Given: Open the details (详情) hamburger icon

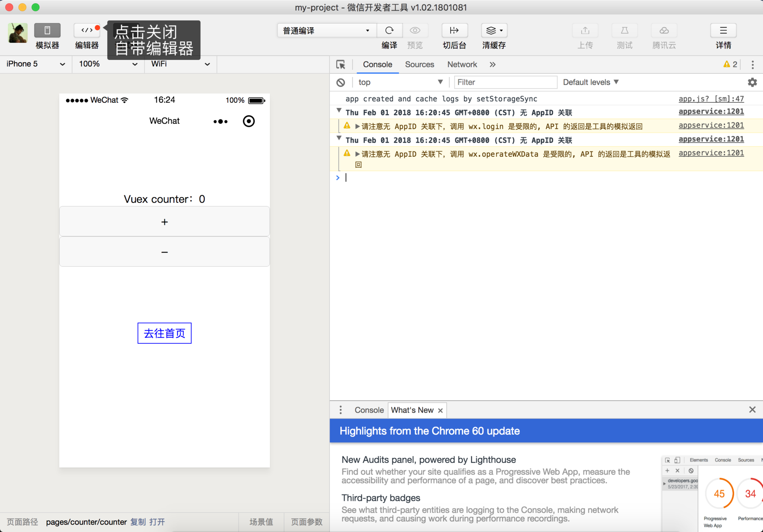Looking at the screenshot, I should 723,30.
